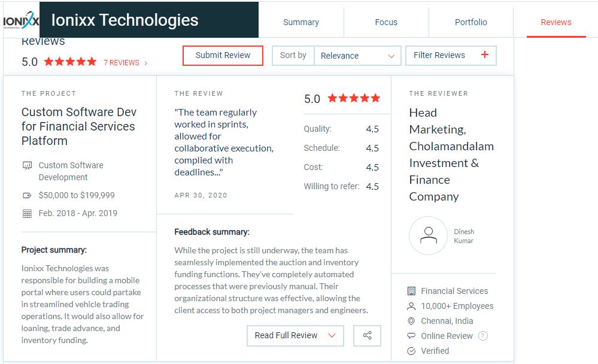Click the price tag icon near project budget

26,195
